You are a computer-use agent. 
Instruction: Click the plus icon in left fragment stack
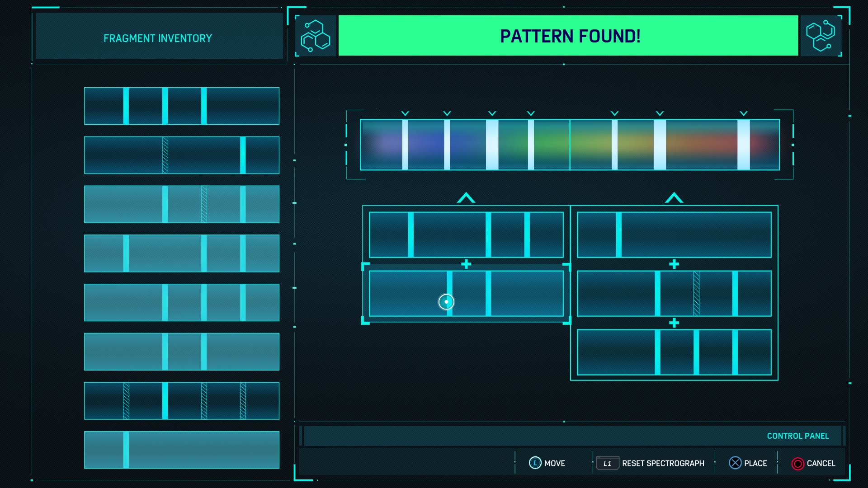[466, 264]
